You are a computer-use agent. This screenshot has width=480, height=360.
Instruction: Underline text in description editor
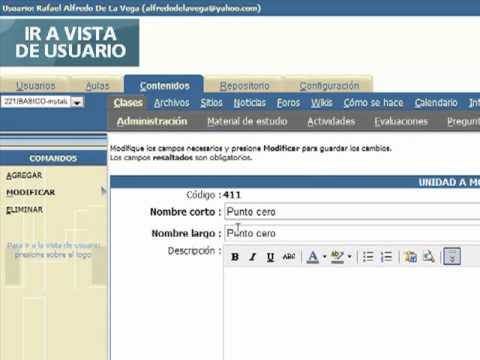pyautogui.click(x=270, y=257)
